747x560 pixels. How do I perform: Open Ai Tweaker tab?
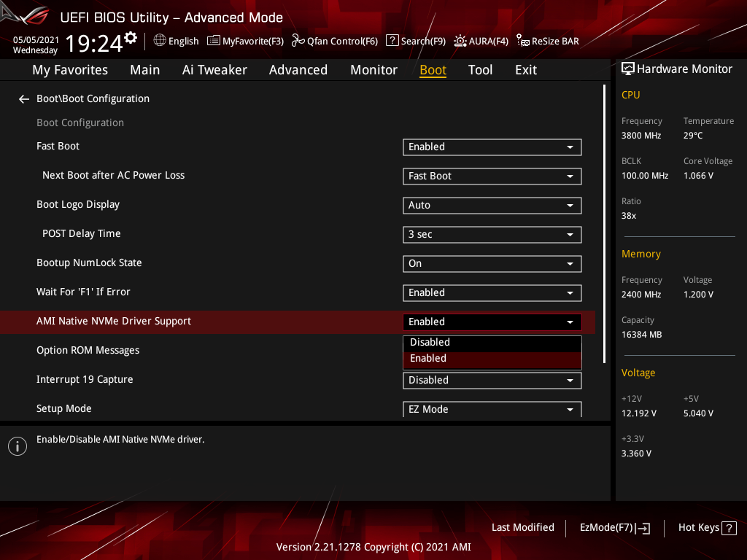214,70
